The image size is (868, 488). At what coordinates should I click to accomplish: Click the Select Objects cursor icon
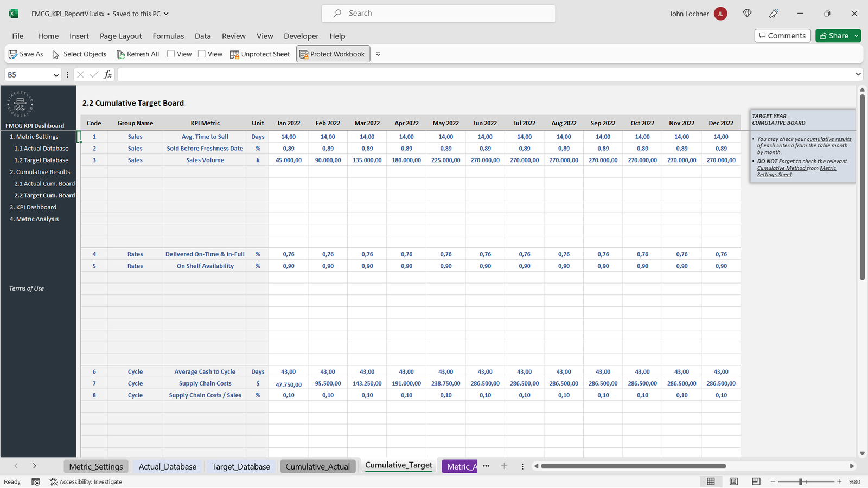pyautogui.click(x=56, y=54)
